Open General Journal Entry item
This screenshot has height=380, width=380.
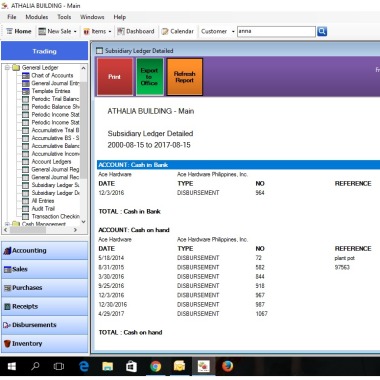point(55,83)
